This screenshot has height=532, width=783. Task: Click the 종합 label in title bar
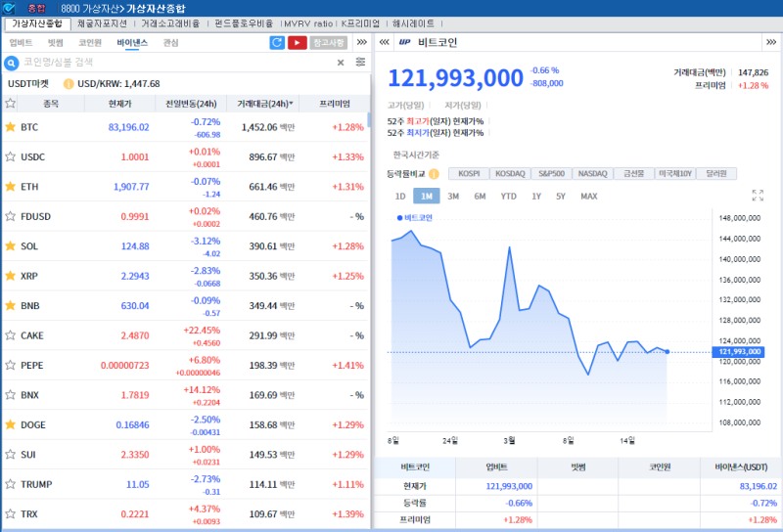pos(36,8)
